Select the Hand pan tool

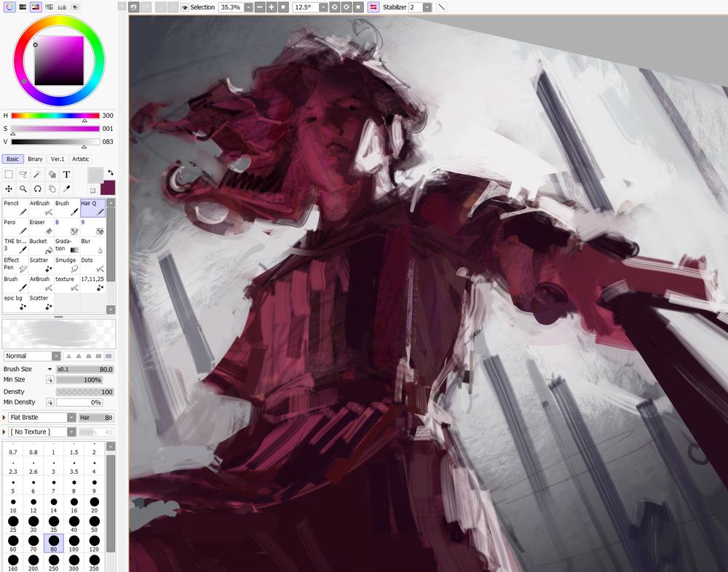[x=52, y=189]
